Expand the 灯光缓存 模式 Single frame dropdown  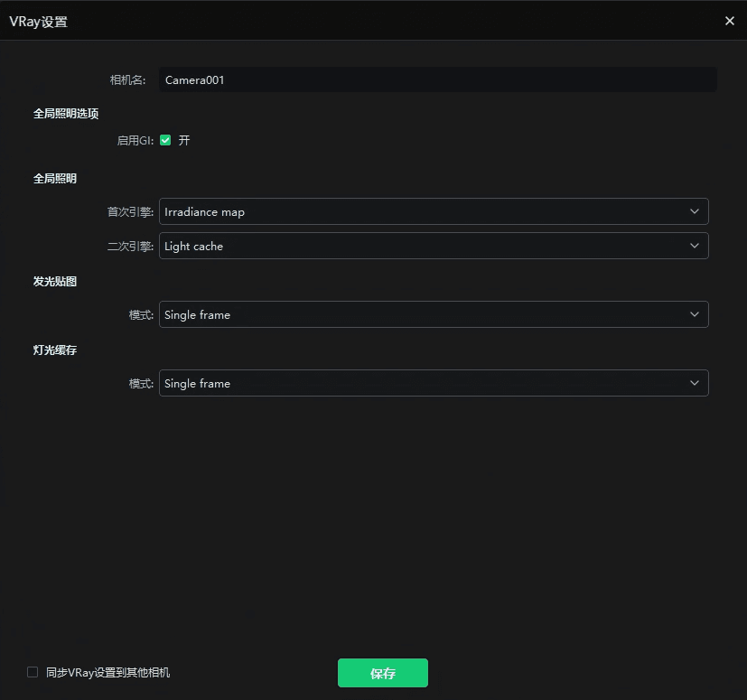(425, 383)
